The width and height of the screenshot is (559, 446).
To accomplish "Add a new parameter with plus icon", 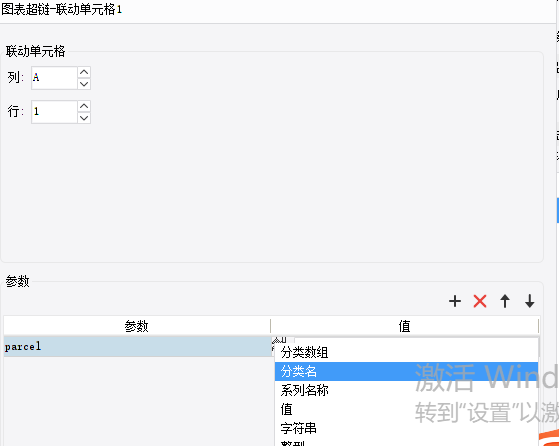I will [x=455, y=301].
